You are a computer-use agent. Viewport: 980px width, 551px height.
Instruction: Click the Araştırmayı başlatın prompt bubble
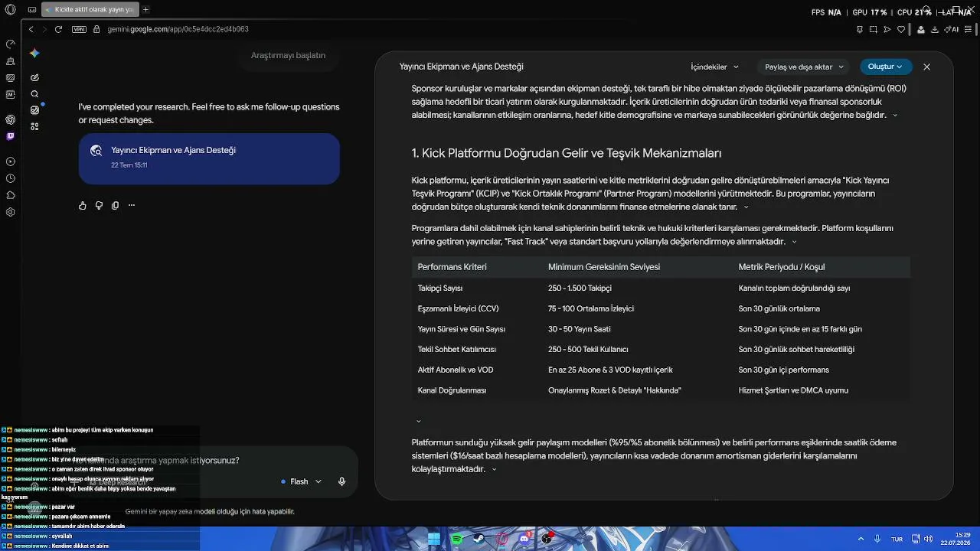(288, 55)
